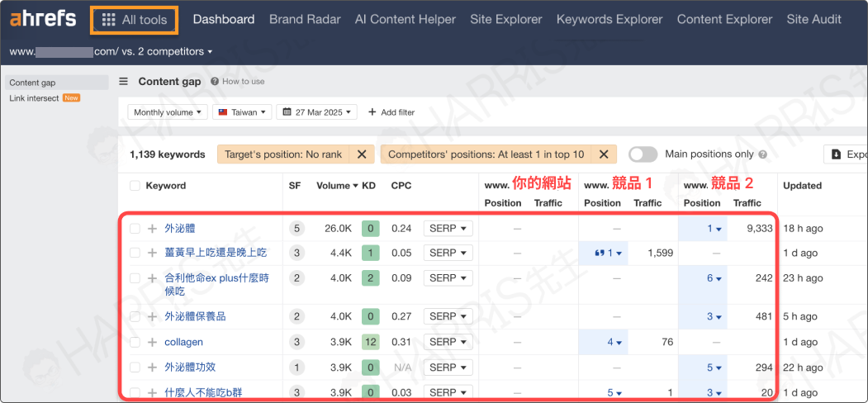This screenshot has height=403, width=868.
Task: Click the plus icon for 外泌體
Action: [152, 229]
